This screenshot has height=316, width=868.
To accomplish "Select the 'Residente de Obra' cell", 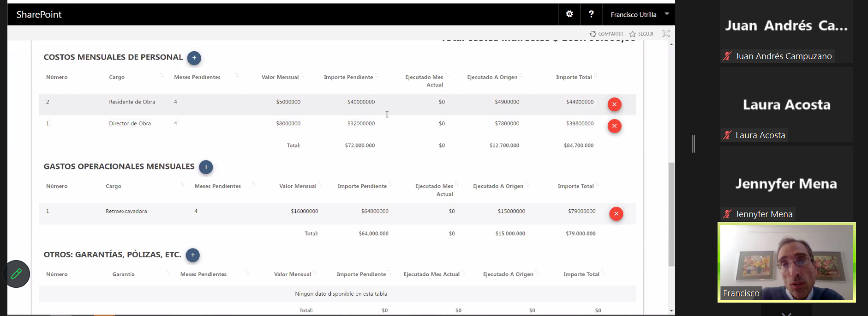I will click(132, 102).
